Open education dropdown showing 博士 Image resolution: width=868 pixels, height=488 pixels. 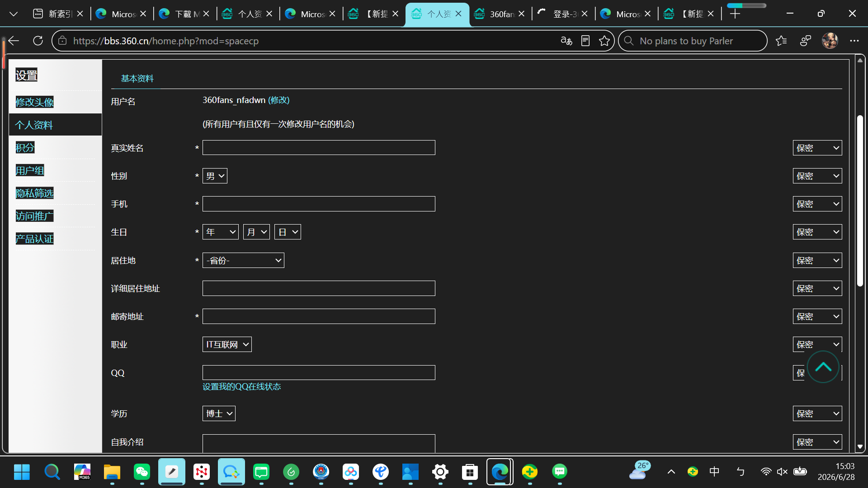[x=219, y=413]
